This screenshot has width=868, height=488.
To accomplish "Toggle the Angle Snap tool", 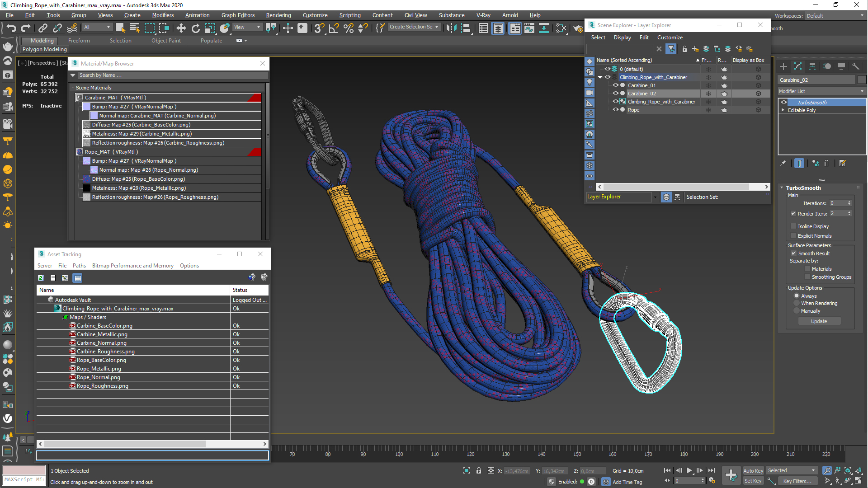I will 334,28.
